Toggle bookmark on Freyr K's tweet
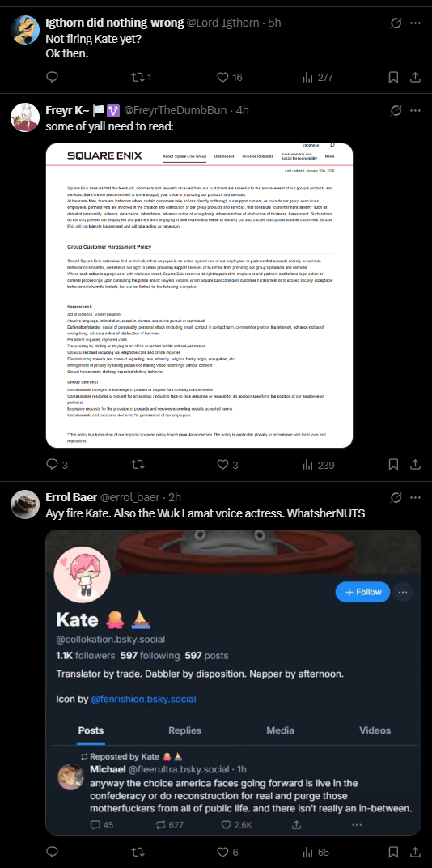The height and width of the screenshot is (868, 432). (393, 465)
